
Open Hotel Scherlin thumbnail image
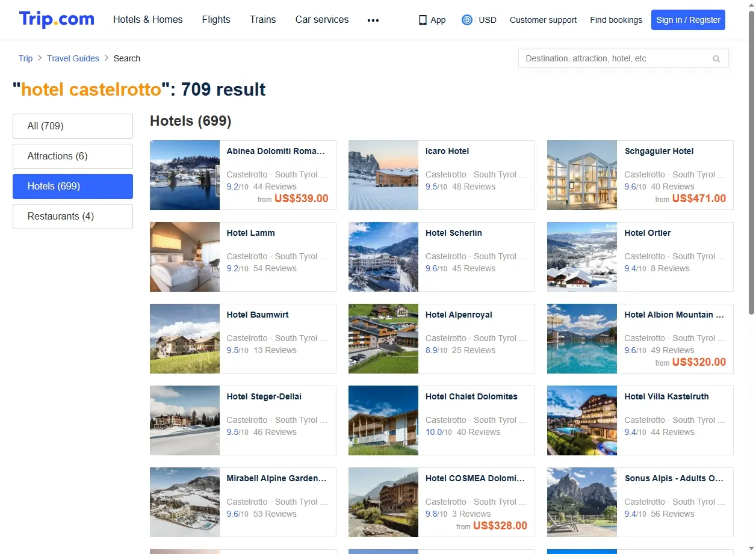coord(383,257)
